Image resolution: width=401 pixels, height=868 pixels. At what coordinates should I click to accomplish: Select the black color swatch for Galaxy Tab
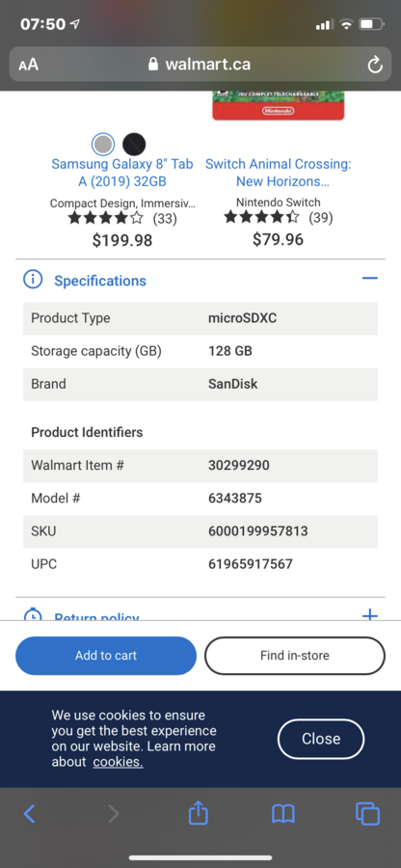[x=134, y=145]
